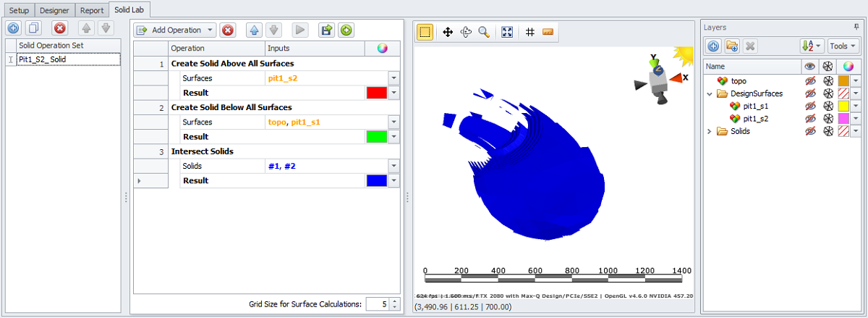Add a new solid operation set
The image size is (868, 318).
13,28
